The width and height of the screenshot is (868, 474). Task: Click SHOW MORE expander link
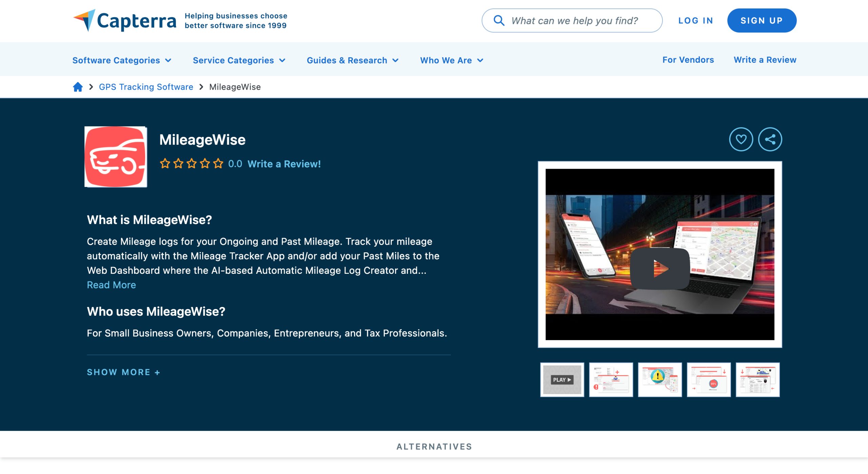point(123,372)
